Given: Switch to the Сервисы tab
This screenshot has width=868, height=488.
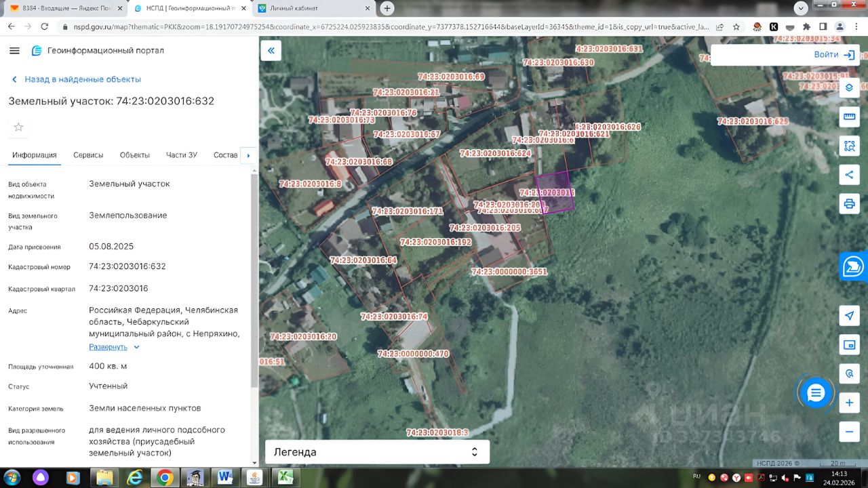Looking at the screenshot, I should pos(89,155).
